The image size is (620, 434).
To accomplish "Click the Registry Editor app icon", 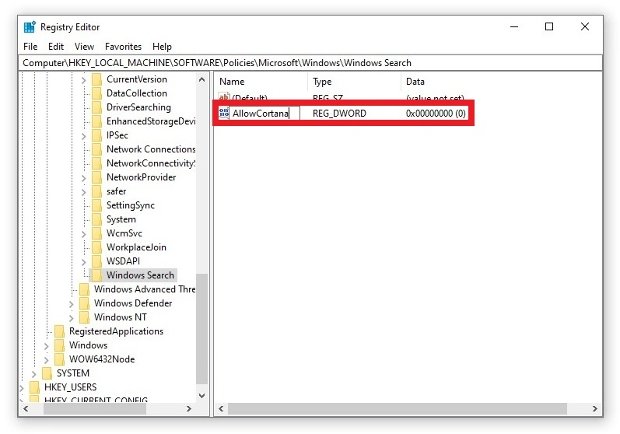I will (29, 27).
